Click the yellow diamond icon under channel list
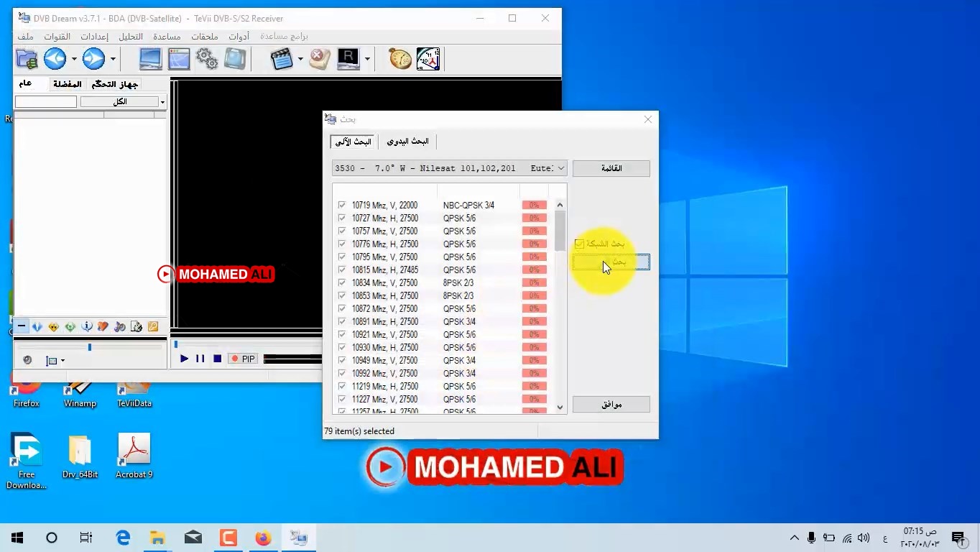The height and width of the screenshot is (552, 980). 54,326
